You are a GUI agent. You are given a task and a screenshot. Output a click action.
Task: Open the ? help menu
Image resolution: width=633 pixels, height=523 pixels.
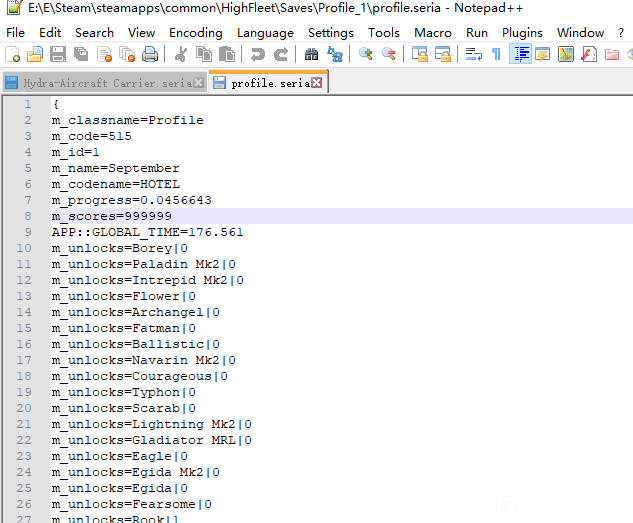620,33
